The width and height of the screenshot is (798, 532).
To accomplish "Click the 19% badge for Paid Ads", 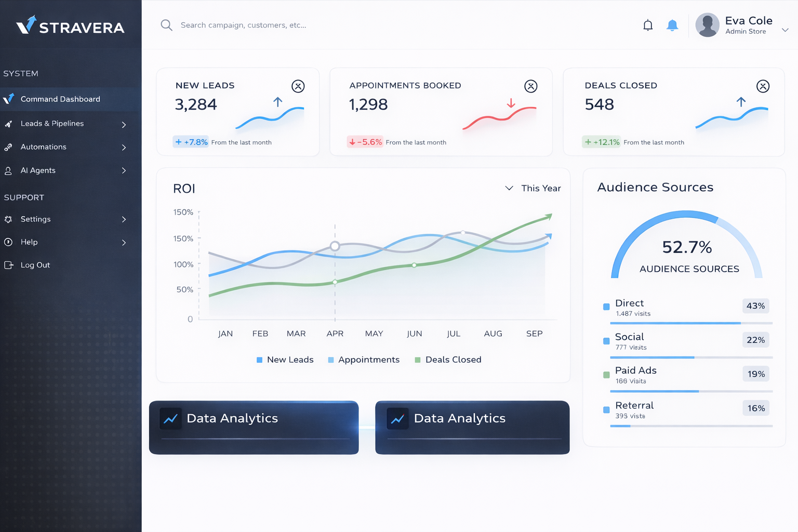I will [x=756, y=374].
